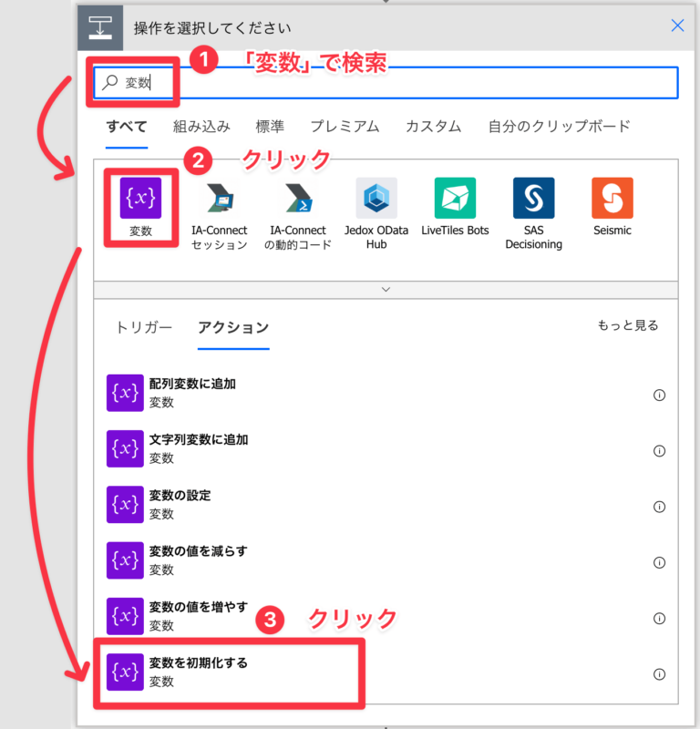Choose the SAS Decisioning connector

(533, 199)
